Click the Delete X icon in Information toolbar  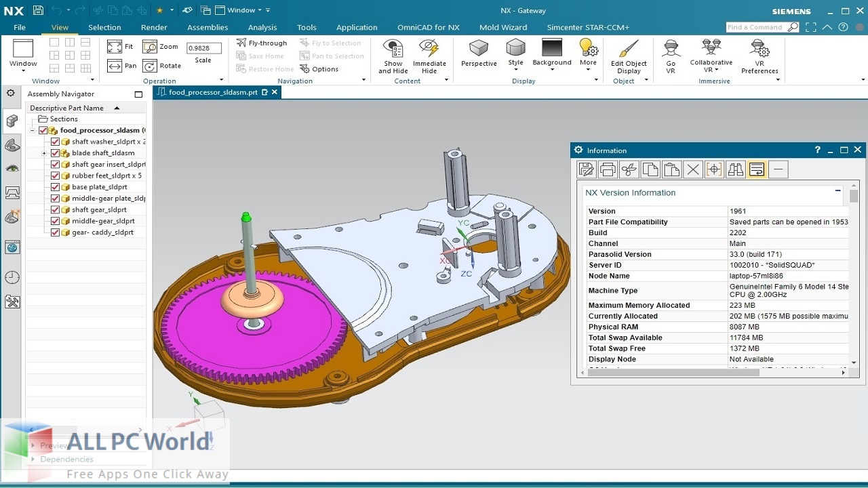(693, 169)
